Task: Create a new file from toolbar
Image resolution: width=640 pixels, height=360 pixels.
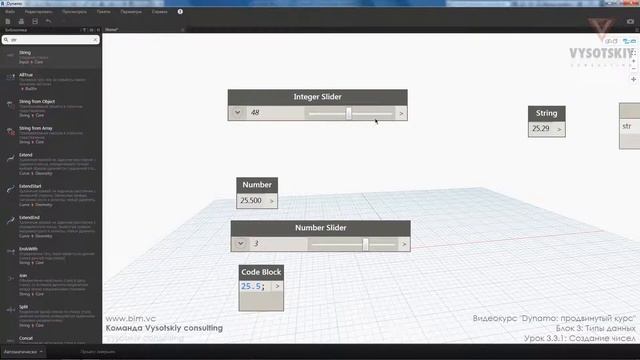Action: tap(8, 21)
